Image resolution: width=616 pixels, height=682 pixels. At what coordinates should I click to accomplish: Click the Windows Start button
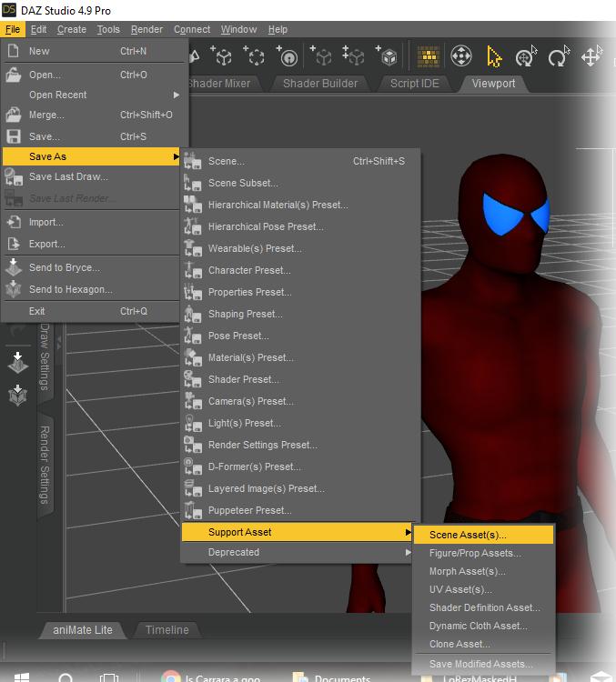point(21,677)
